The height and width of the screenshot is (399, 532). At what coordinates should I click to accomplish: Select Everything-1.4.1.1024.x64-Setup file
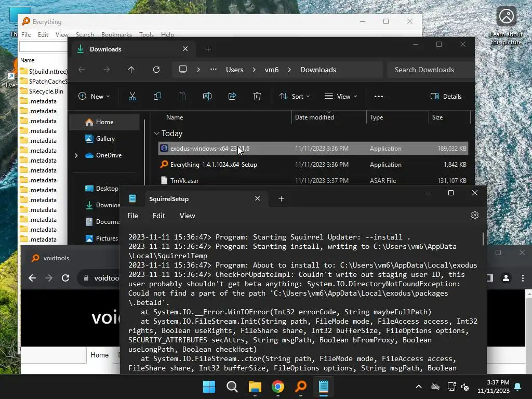tap(313, 165)
